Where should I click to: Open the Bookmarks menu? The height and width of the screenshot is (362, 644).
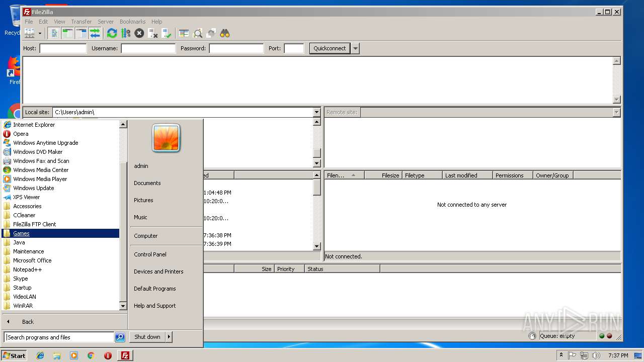click(x=132, y=22)
